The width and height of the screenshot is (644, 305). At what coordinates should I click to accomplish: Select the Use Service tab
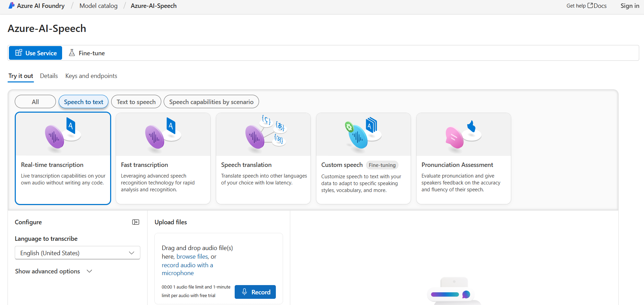pos(36,53)
